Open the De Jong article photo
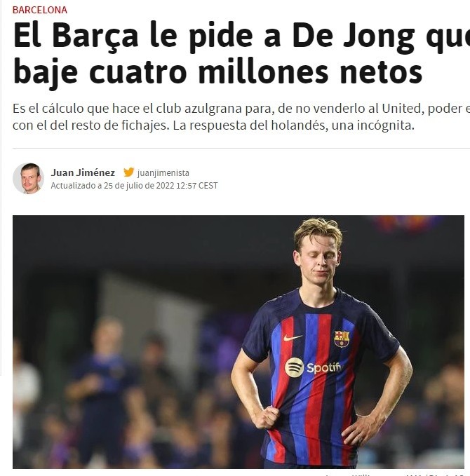 pyautogui.click(x=239, y=342)
